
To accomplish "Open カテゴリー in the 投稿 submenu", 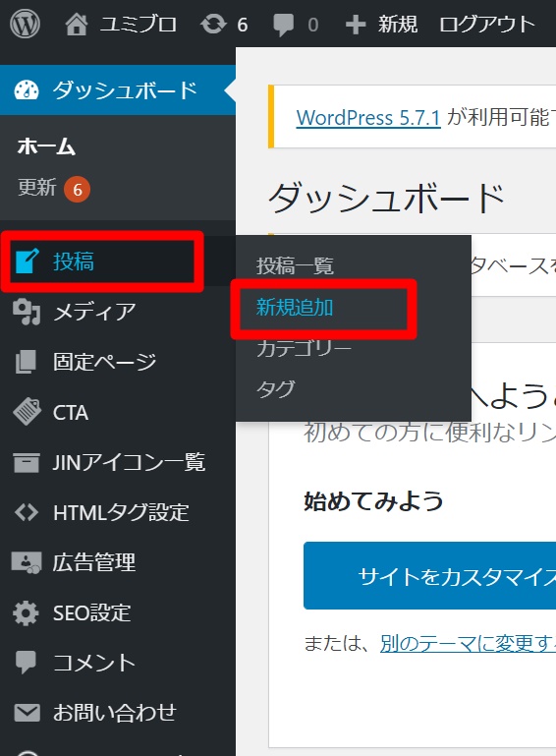I will pyautogui.click(x=304, y=348).
